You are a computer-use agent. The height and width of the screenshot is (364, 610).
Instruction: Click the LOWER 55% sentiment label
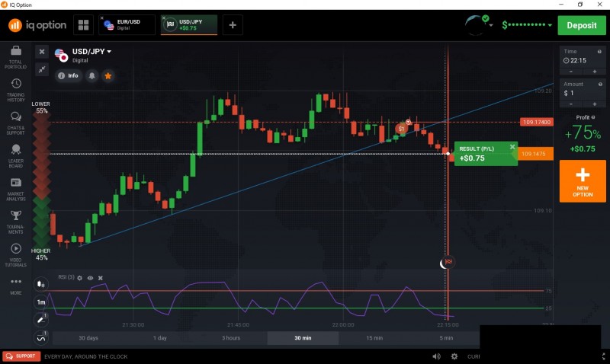click(x=41, y=107)
